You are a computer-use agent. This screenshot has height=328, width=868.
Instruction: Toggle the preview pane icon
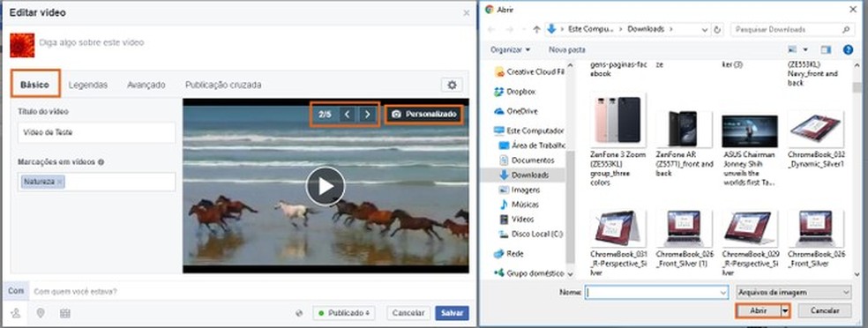click(826, 49)
